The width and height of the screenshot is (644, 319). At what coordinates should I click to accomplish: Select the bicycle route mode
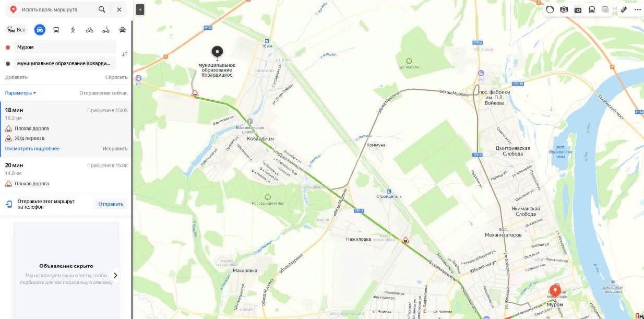(89, 30)
